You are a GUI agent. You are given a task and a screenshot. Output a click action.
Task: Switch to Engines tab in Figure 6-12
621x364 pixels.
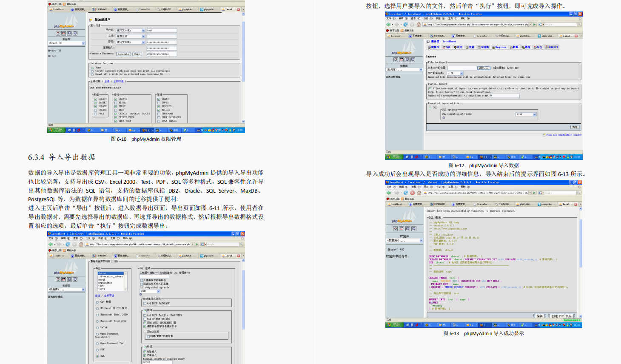[x=499, y=47]
